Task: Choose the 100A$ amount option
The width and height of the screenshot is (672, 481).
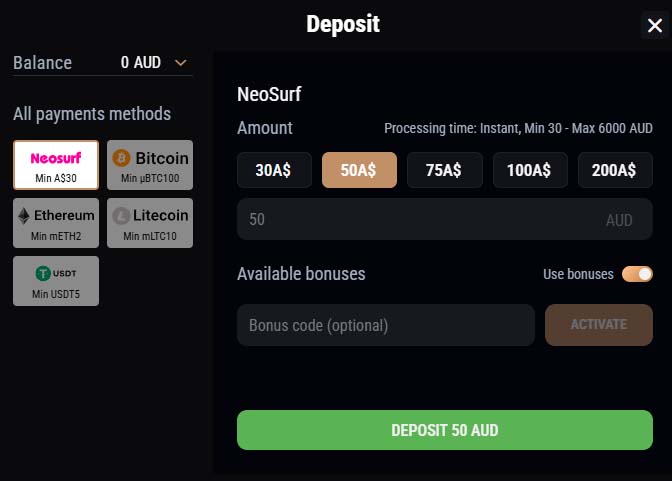Action: click(530, 170)
